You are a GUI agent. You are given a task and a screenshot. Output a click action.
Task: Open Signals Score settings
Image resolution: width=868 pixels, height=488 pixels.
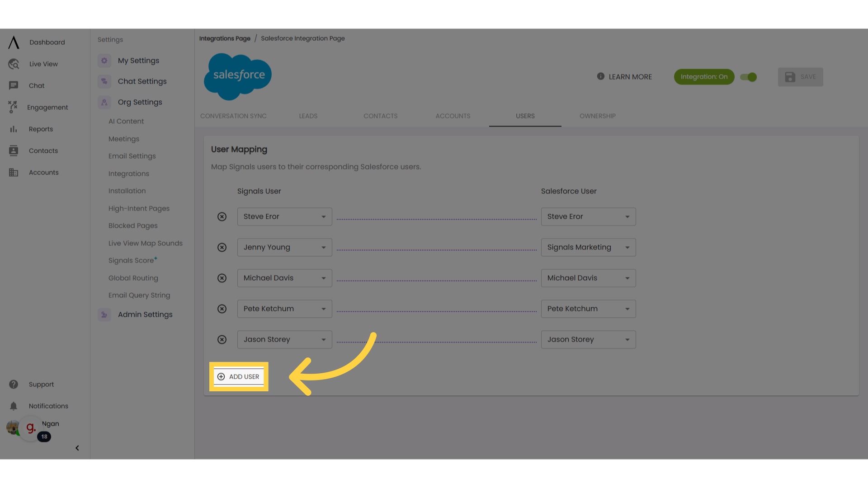point(133,260)
